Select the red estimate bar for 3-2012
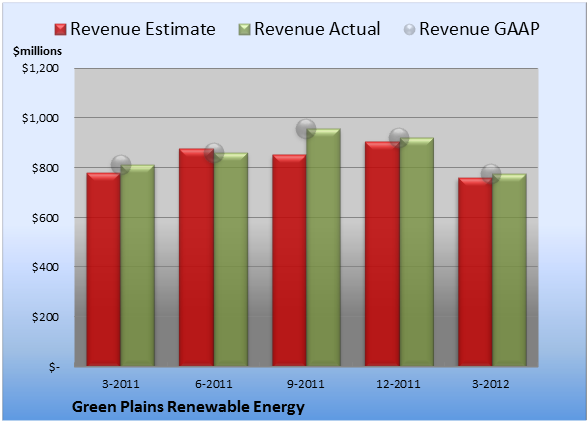 coord(475,272)
